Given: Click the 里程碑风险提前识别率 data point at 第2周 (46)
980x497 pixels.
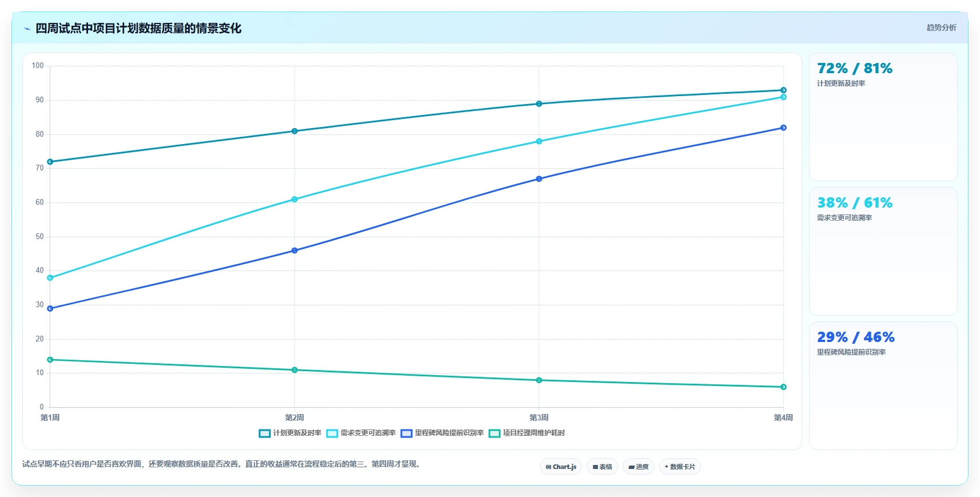Looking at the screenshot, I should [294, 251].
